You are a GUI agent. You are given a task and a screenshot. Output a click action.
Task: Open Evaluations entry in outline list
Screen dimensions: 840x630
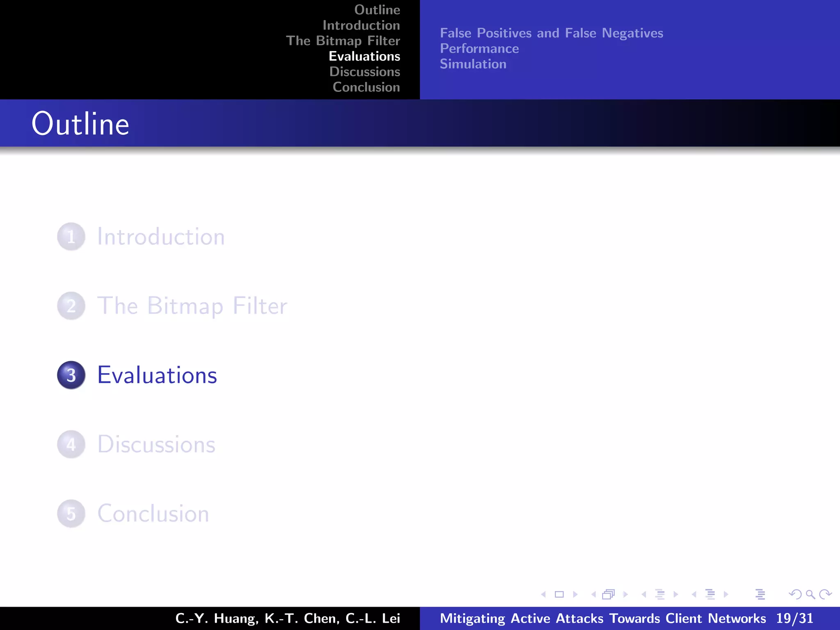tap(157, 375)
